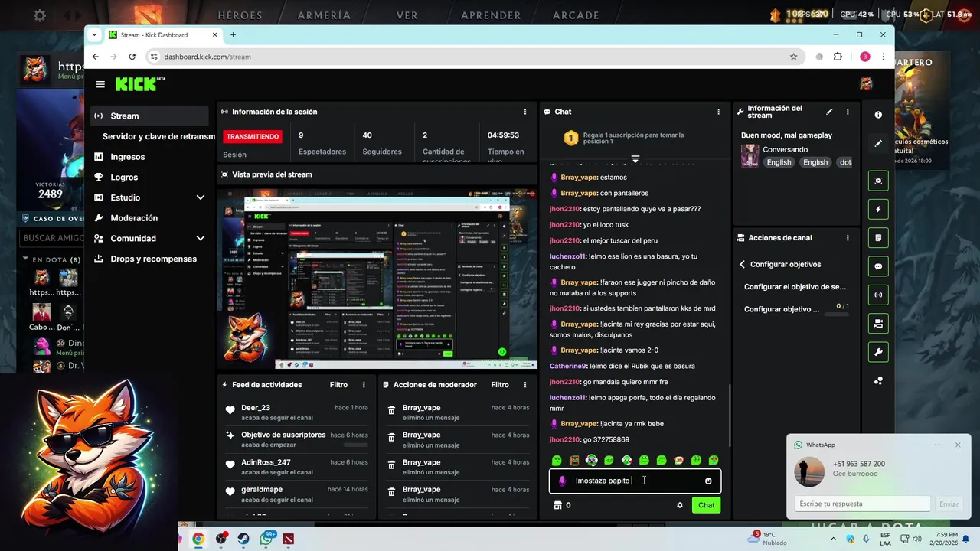Click Catherine9 username in chat
Viewport: 980px width, 551px height.
[567, 366]
